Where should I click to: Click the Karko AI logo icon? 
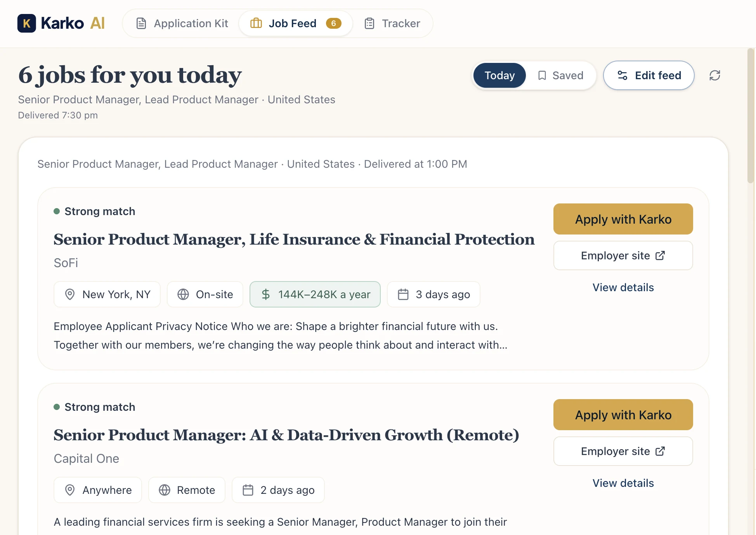coord(26,23)
